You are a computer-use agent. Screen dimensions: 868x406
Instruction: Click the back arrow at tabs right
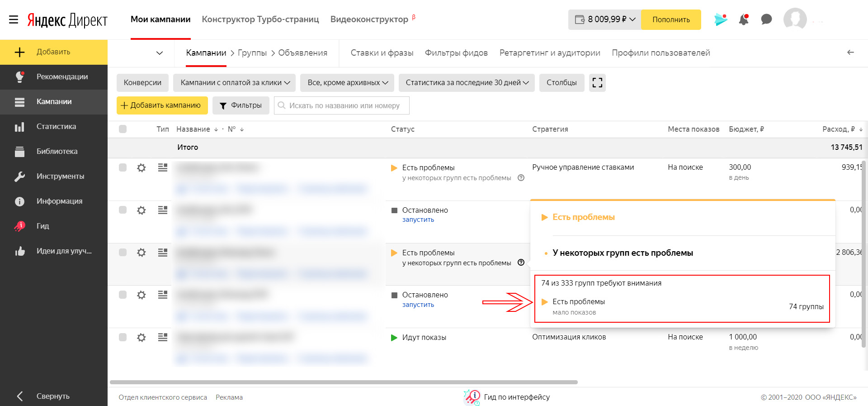(x=850, y=53)
